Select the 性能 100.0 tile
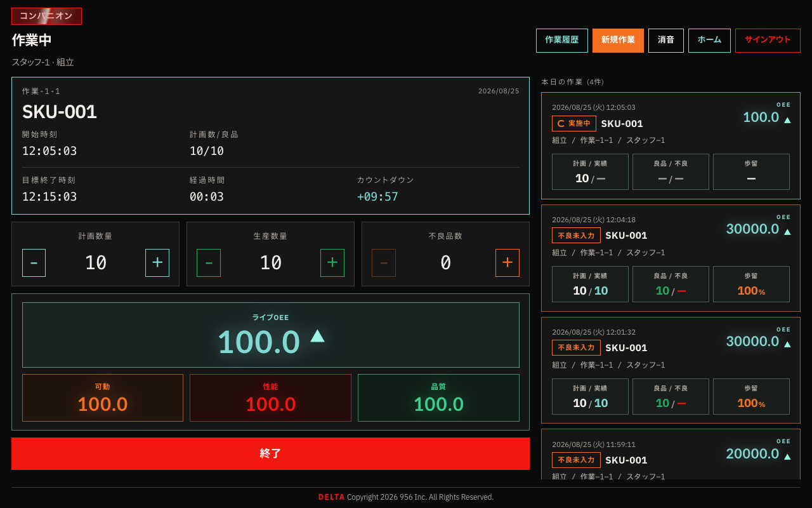Screen dimensions: 812x508 tap(270, 398)
